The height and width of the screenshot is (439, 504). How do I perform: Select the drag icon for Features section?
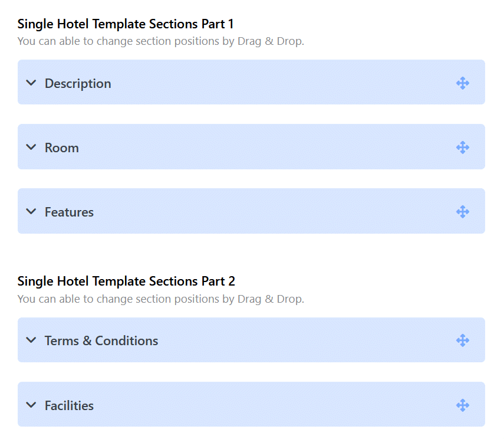pos(463,212)
